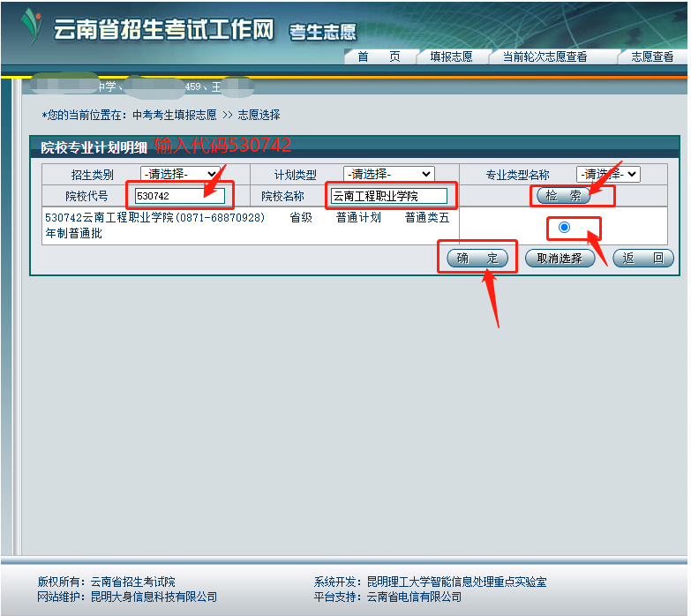Click the 确定 confirm button
691x616 pixels.
(477, 259)
